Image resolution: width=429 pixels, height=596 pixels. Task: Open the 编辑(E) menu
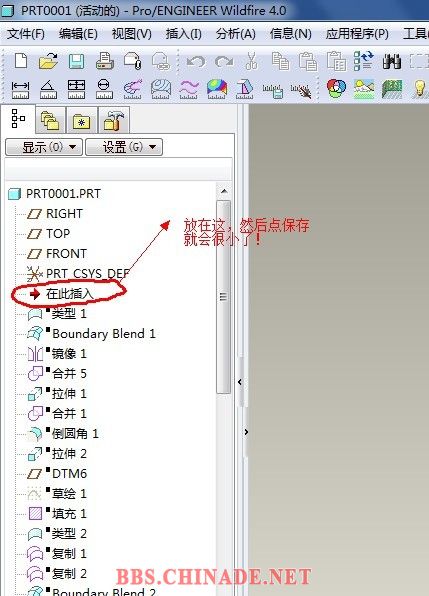[x=78, y=34]
